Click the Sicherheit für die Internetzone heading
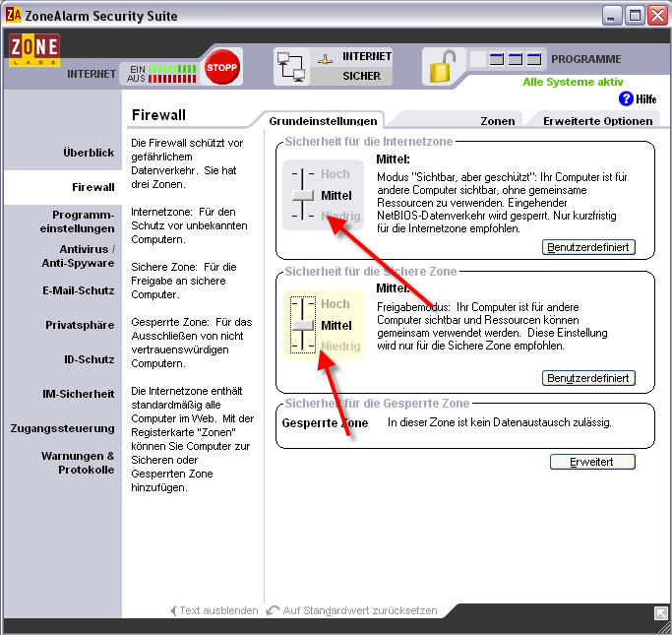The image size is (672, 635). coord(369,142)
